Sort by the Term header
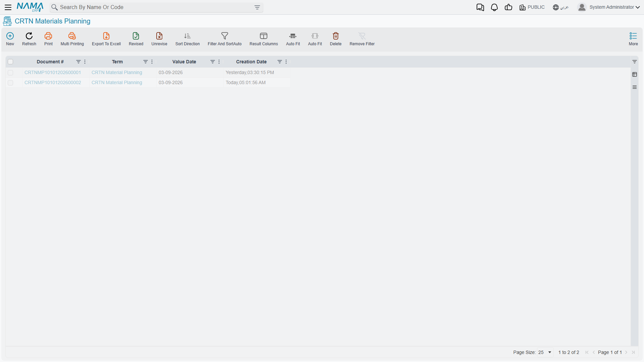This screenshot has width=644, height=362. coord(117,62)
